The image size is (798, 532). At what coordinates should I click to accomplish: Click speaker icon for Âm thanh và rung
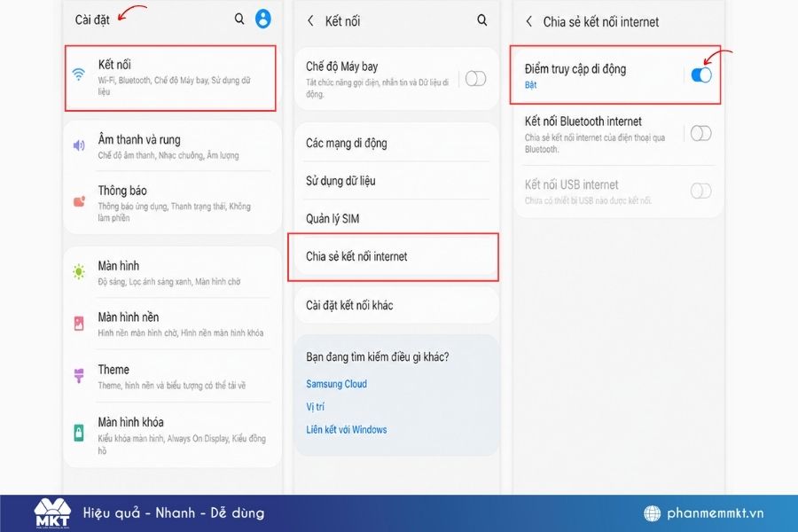(x=79, y=145)
